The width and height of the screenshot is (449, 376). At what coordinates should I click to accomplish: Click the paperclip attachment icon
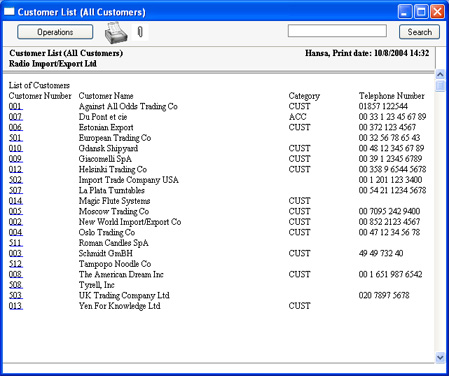click(140, 32)
